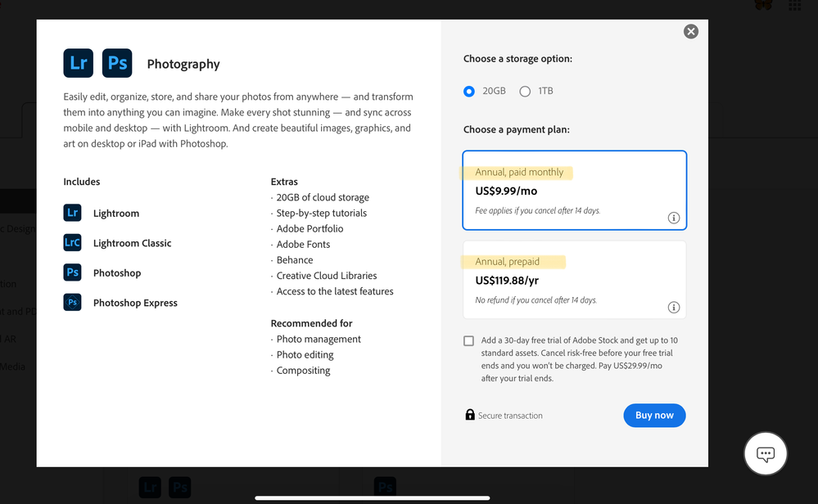The image size is (818, 504).
Task: Click the Lightroom Classic LrC icon
Action: (73, 243)
